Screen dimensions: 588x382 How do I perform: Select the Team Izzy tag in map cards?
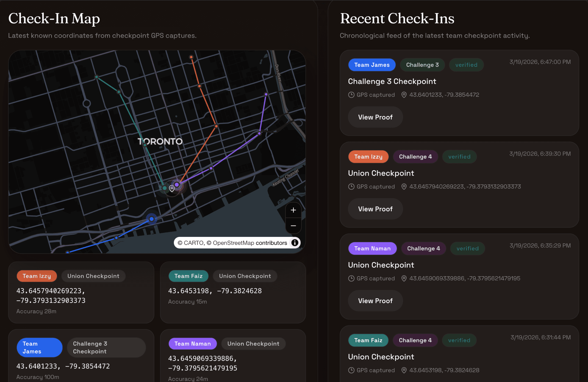(37, 276)
